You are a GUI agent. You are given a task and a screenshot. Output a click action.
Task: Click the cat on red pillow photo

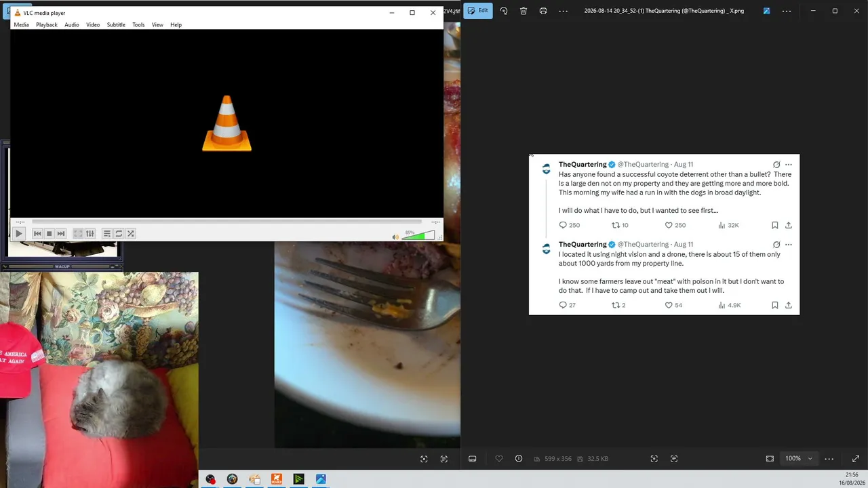99,380
